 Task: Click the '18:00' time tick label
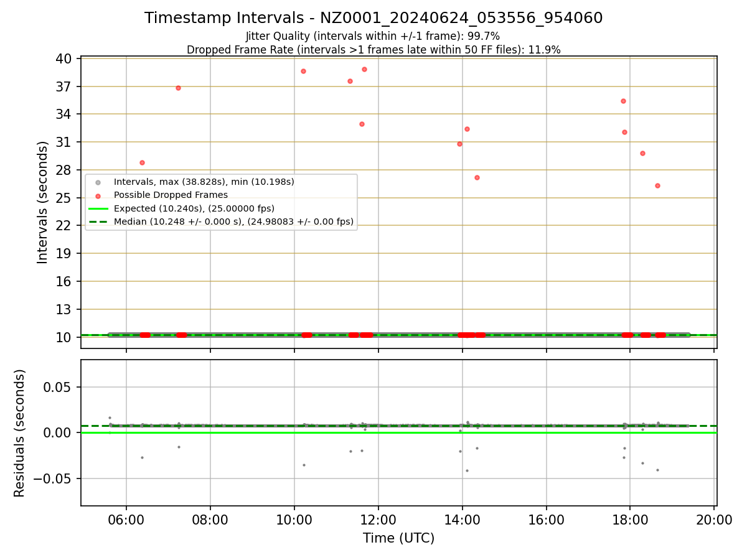point(630,520)
